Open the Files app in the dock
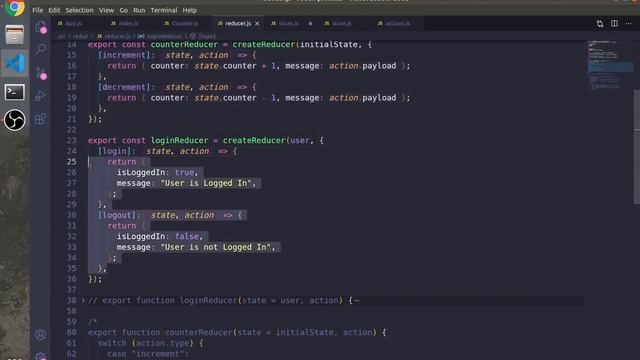The width and height of the screenshot is (640, 360). pyautogui.click(x=15, y=35)
